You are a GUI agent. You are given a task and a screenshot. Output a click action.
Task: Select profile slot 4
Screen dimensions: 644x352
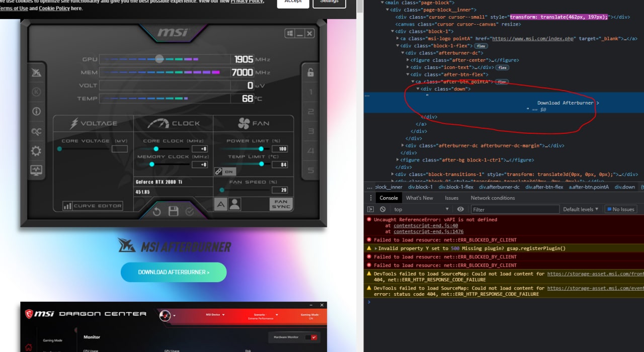point(310,151)
